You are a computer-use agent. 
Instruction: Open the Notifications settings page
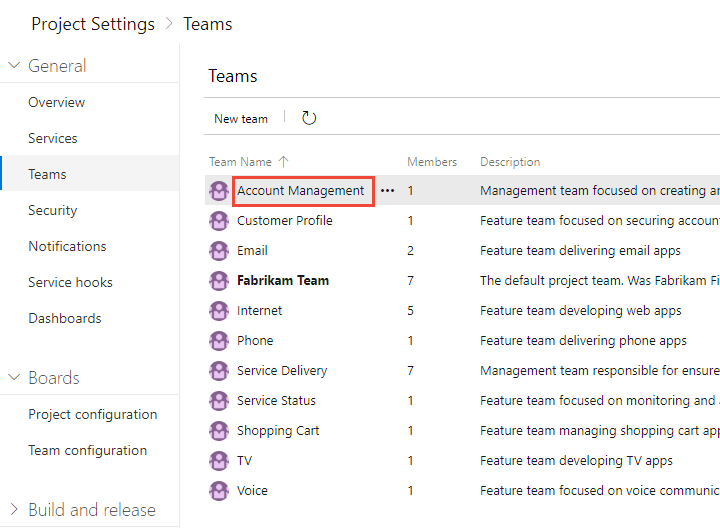(68, 246)
